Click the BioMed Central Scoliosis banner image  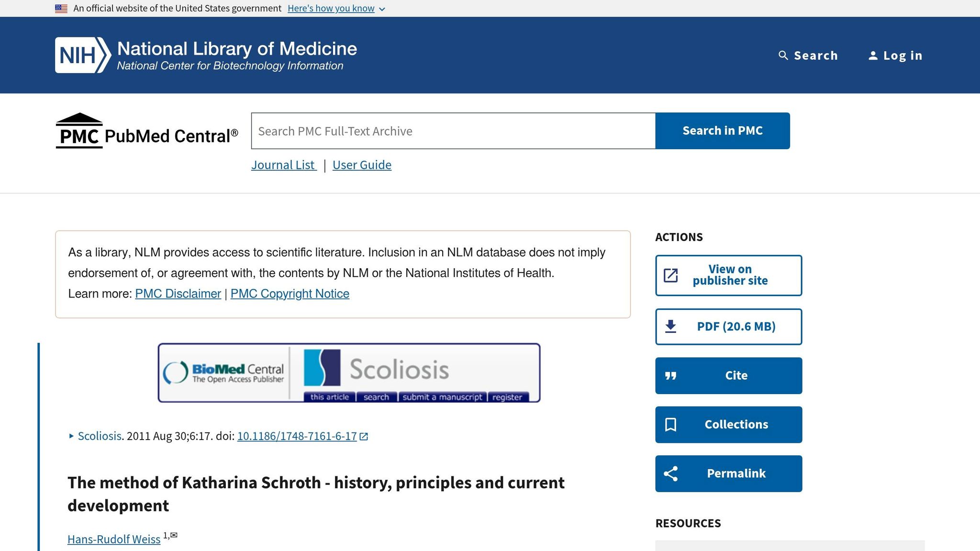point(349,373)
